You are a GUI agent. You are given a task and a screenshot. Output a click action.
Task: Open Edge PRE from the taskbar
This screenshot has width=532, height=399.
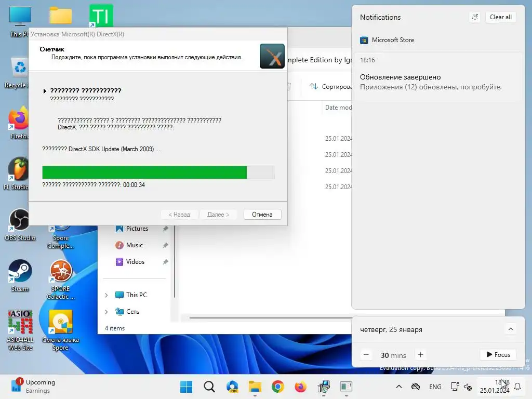(232, 387)
